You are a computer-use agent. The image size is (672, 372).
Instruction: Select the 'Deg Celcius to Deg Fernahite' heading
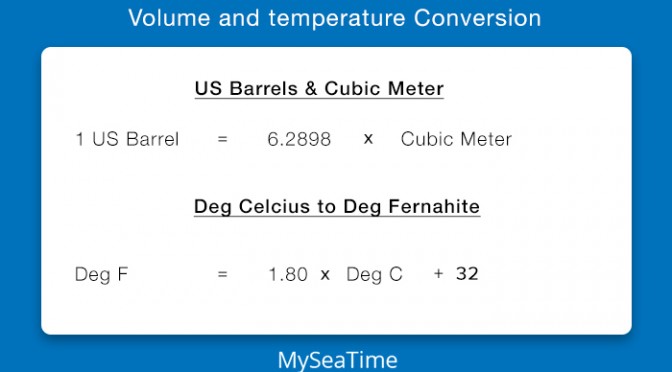pyautogui.click(x=336, y=207)
